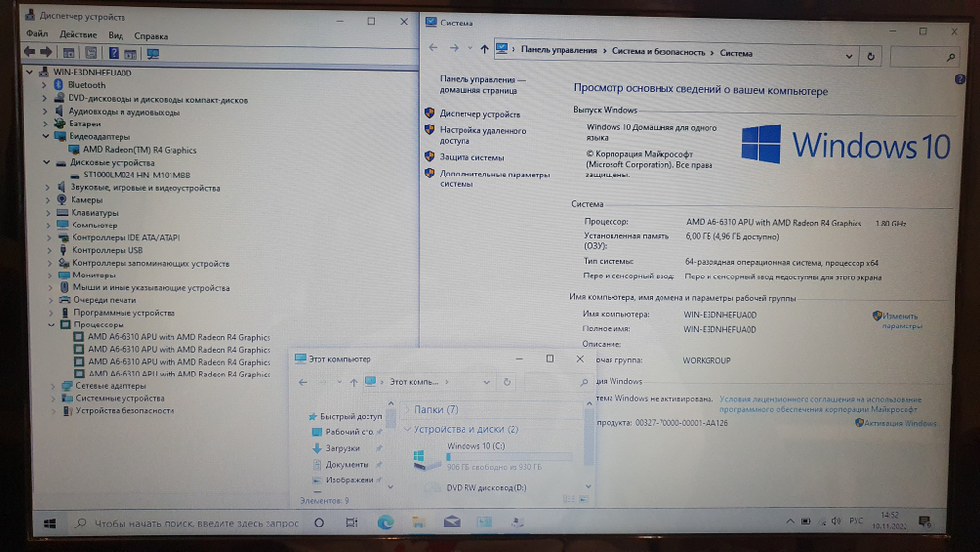980x552 pixels.
Task: Expand the Батареи category
Action: 45,124
